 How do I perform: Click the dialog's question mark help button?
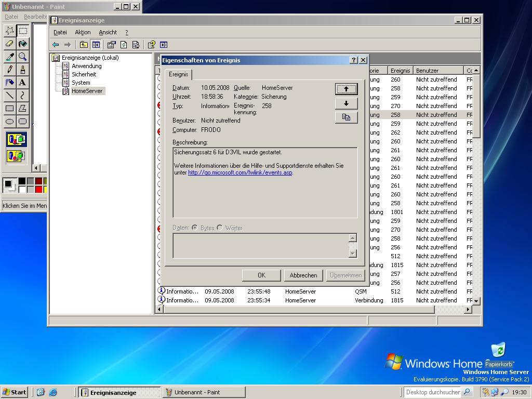click(x=353, y=60)
